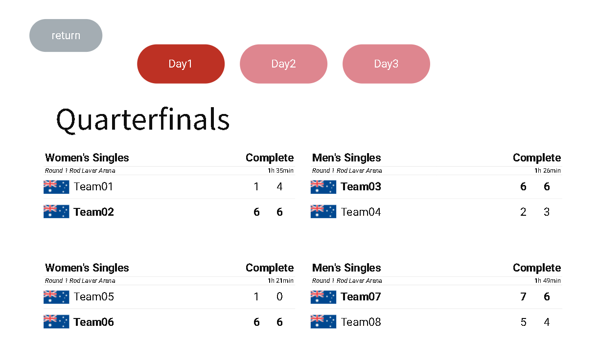599x364 pixels.
Task: Click the flag icon beside Team04
Action: point(323,212)
